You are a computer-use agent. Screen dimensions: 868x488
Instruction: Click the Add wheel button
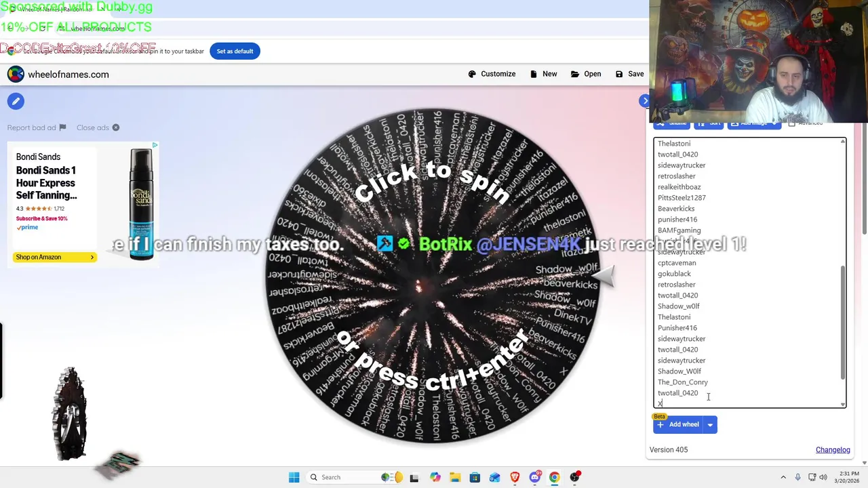point(678,424)
